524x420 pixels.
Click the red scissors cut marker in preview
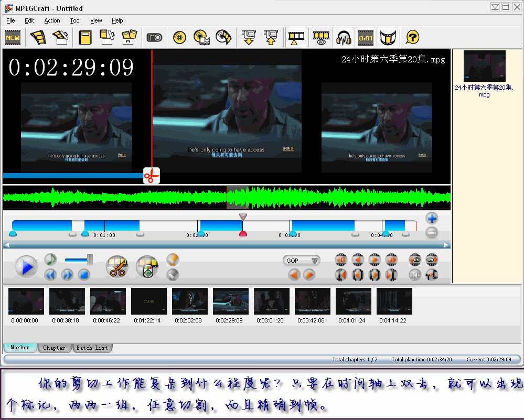[152, 176]
